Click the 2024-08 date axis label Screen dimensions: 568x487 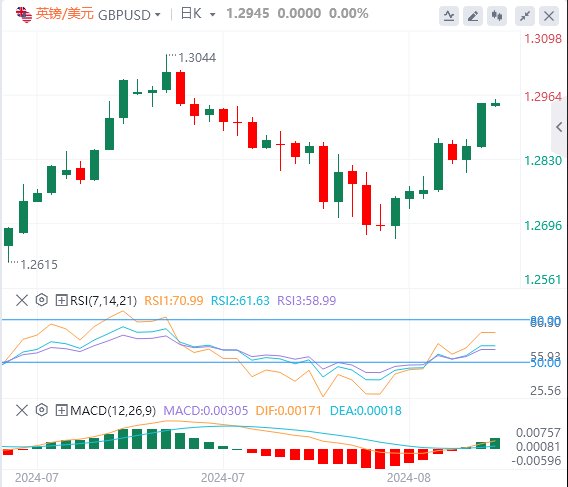[409, 478]
